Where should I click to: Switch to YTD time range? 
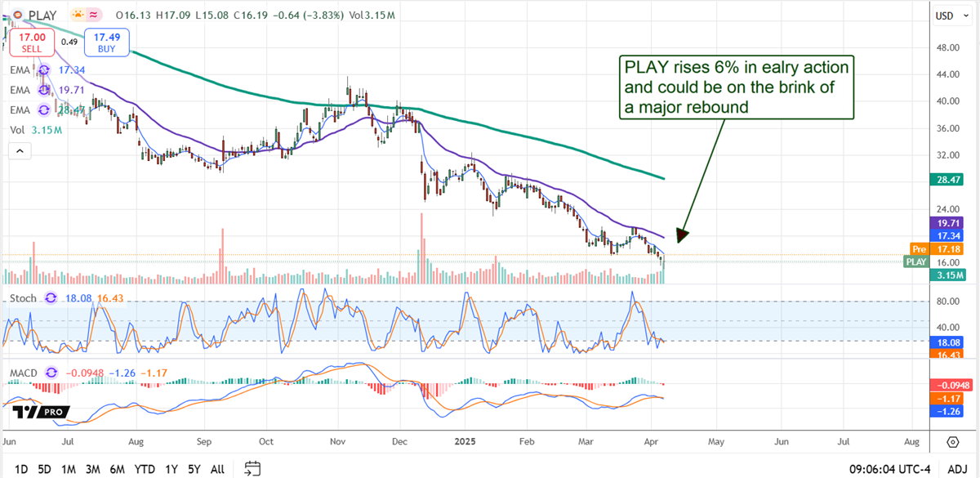145,469
